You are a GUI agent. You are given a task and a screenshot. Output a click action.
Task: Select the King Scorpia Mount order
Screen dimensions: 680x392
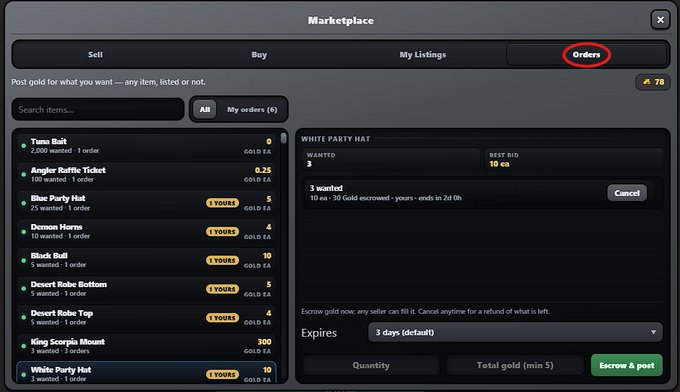pyautogui.click(x=147, y=346)
